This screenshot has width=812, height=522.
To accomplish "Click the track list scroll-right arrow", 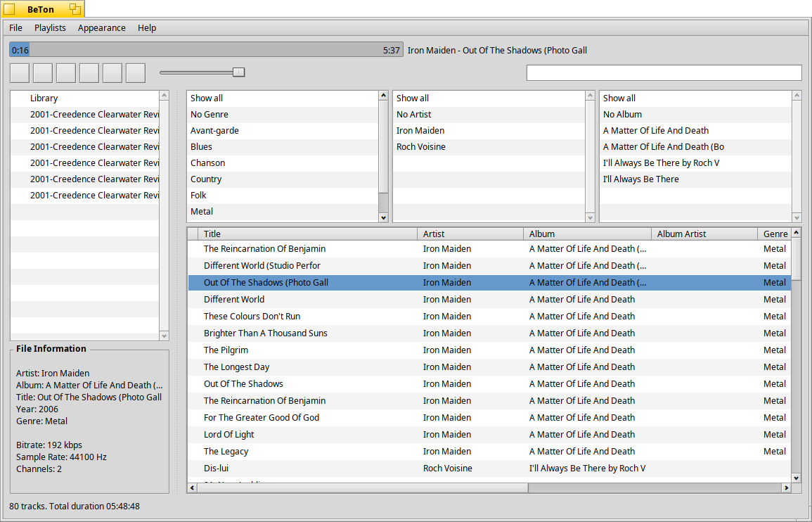I will pyautogui.click(x=787, y=488).
